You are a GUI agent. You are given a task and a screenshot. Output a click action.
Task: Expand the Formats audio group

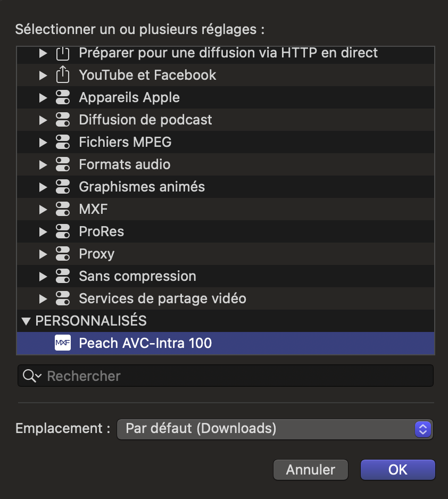point(43,165)
